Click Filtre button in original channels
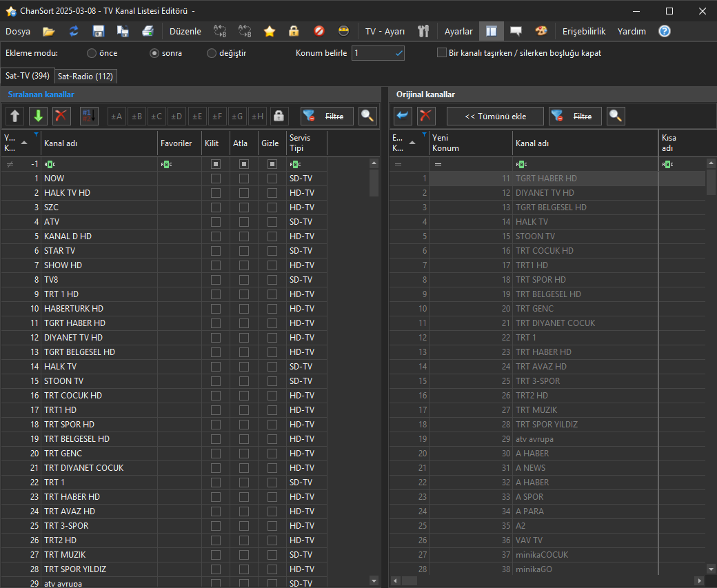This screenshot has width=717, height=588. 575,116
